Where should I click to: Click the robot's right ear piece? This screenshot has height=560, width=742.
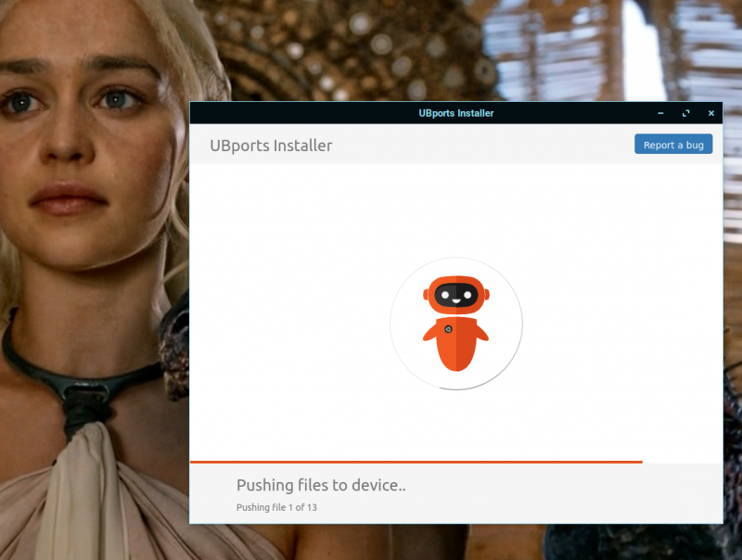pyautogui.click(x=486, y=295)
